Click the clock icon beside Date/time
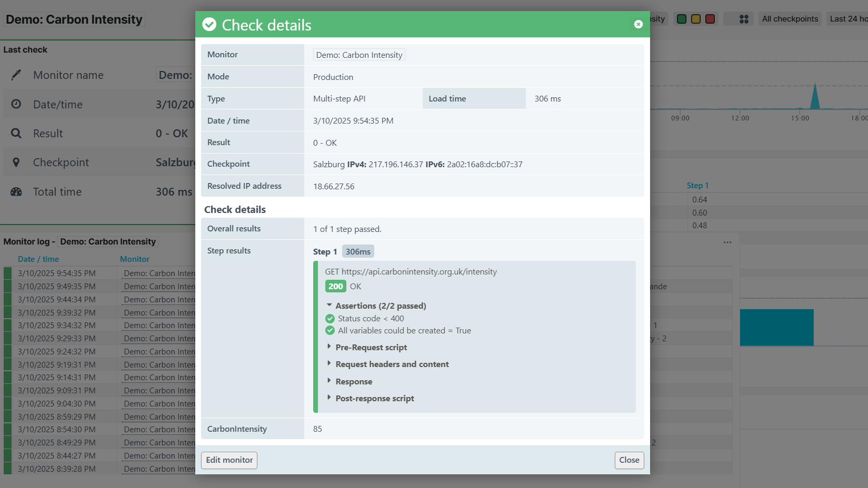Viewport: 868px width, 488px height. (16, 104)
